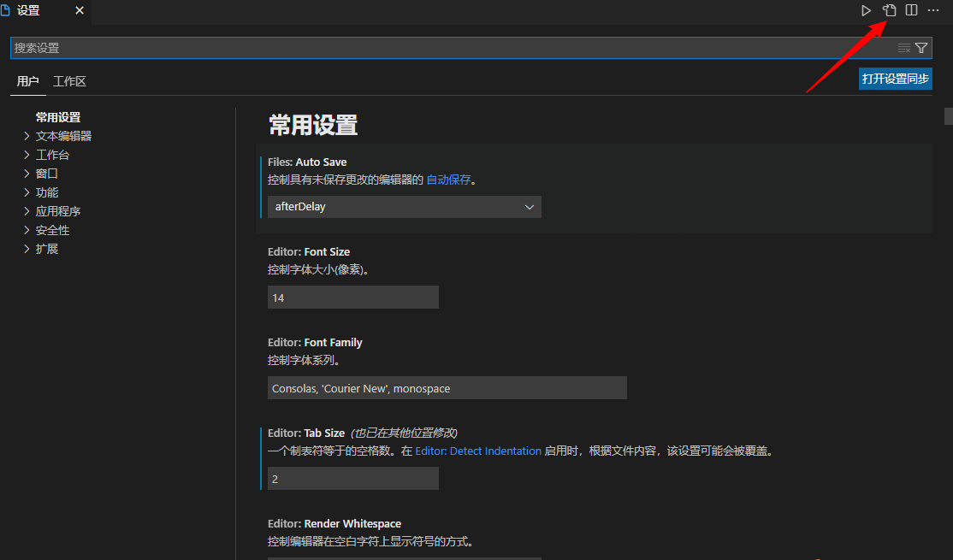
Task: Switch to the 工作区 settings tab
Action: pyautogui.click(x=69, y=81)
